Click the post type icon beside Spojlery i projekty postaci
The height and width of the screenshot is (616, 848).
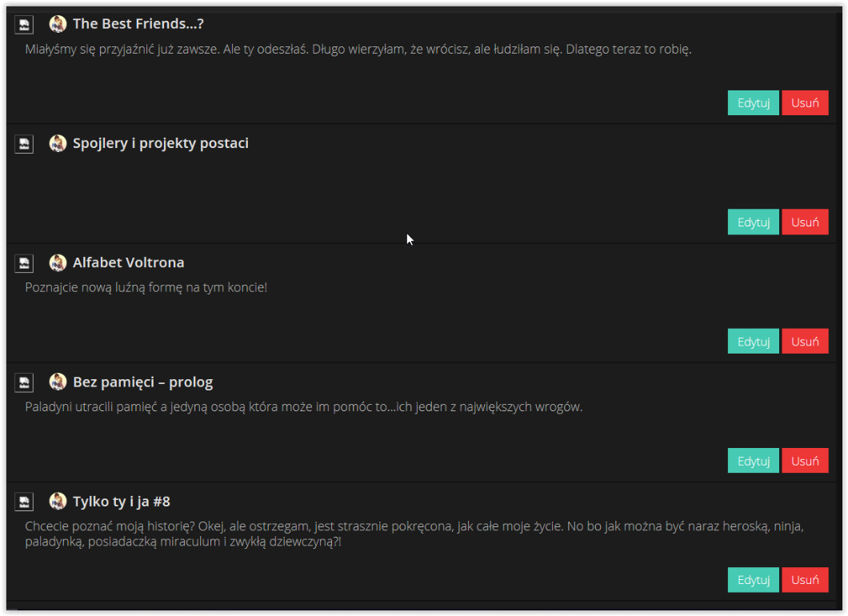pos(24,144)
